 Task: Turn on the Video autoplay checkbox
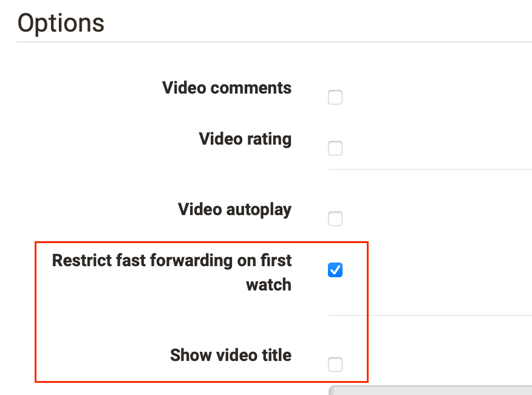[335, 219]
